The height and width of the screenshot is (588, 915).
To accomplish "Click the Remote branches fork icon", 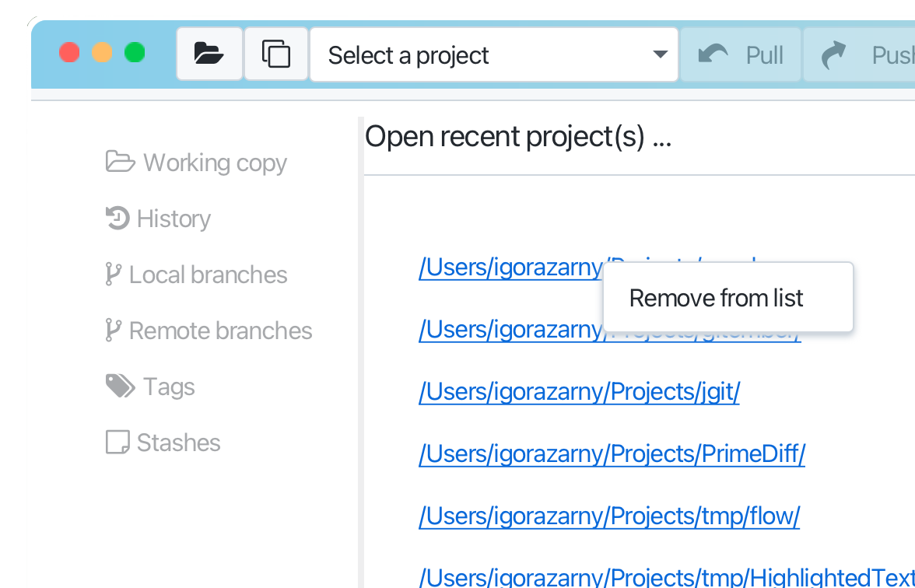I will click(114, 330).
